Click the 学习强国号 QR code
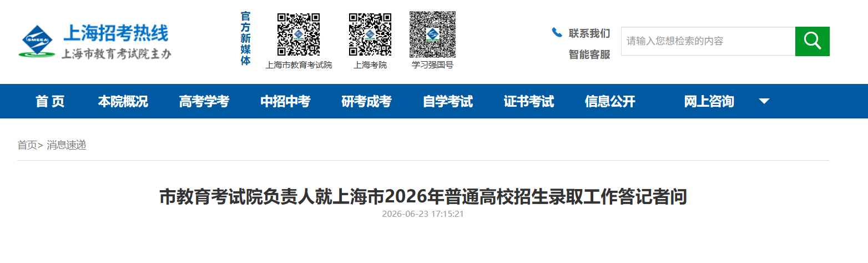Viewport: 868px width, 263px height. pos(432,34)
